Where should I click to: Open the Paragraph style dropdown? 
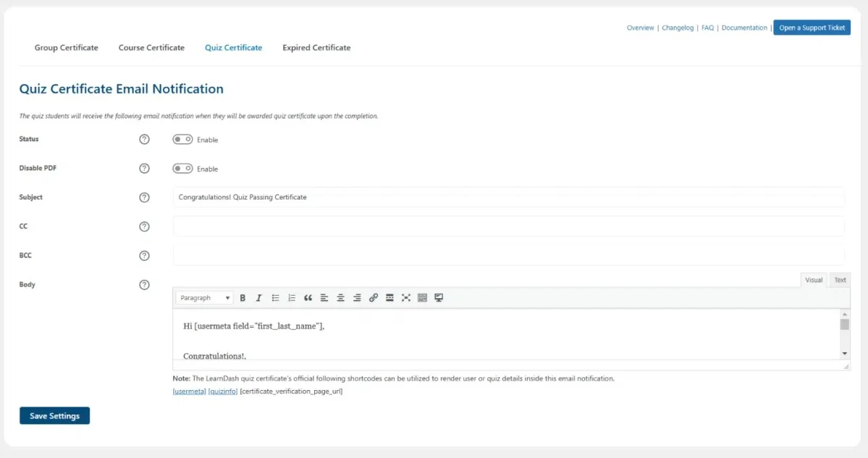click(205, 297)
